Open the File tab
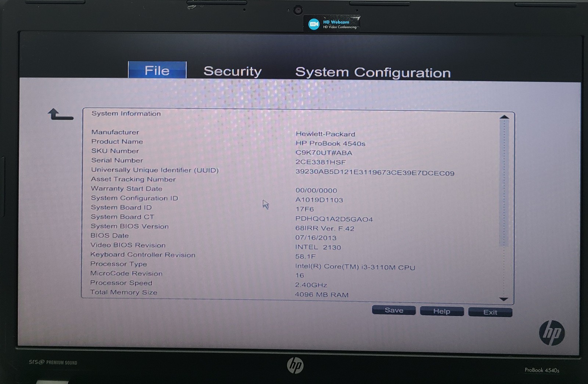 click(157, 70)
